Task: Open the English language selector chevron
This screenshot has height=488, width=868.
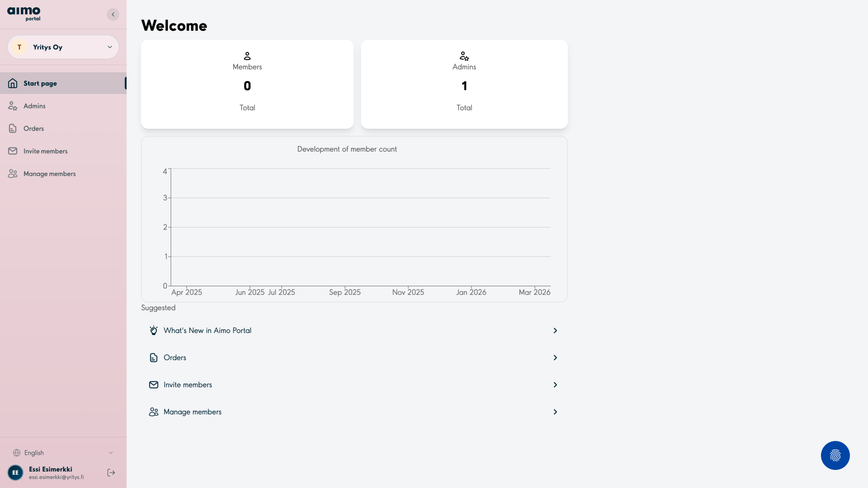Action: coord(111,453)
